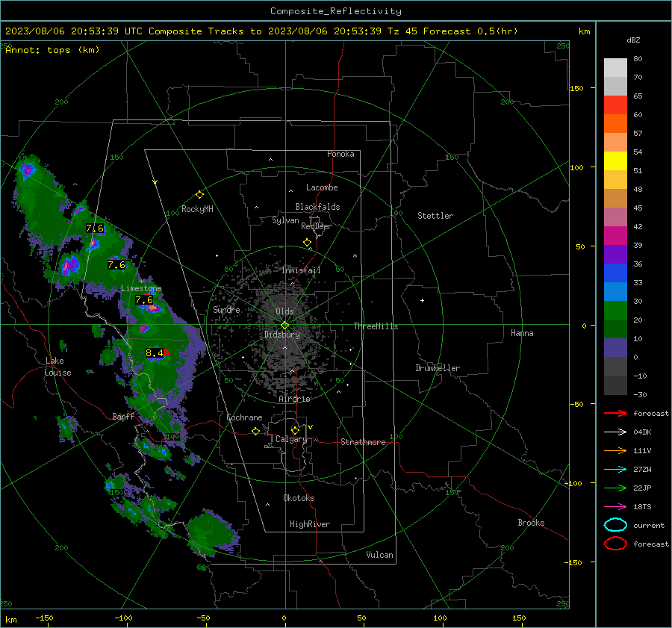The height and width of the screenshot is (628, 672).
Task: Click the white 04DK arrow icon
Action: (x=615, y=432)
